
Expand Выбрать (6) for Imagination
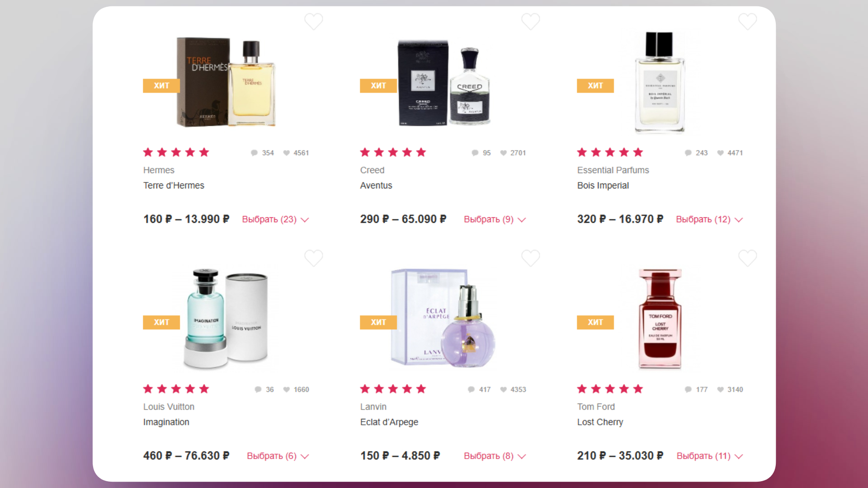tap(278, 456)
